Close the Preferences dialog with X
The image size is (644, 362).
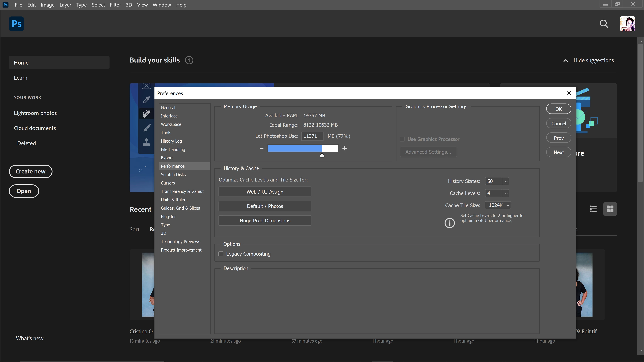(x=569, y=93)
